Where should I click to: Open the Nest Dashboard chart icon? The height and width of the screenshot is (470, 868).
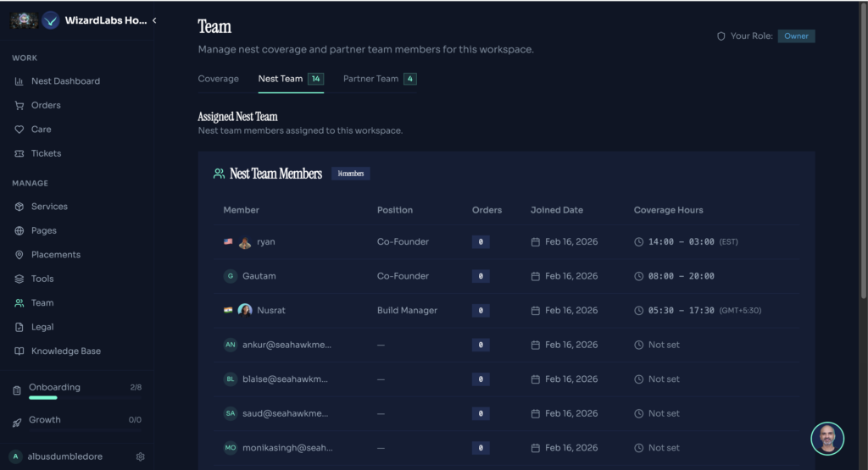pyautogui.click(x=19, y=81)
